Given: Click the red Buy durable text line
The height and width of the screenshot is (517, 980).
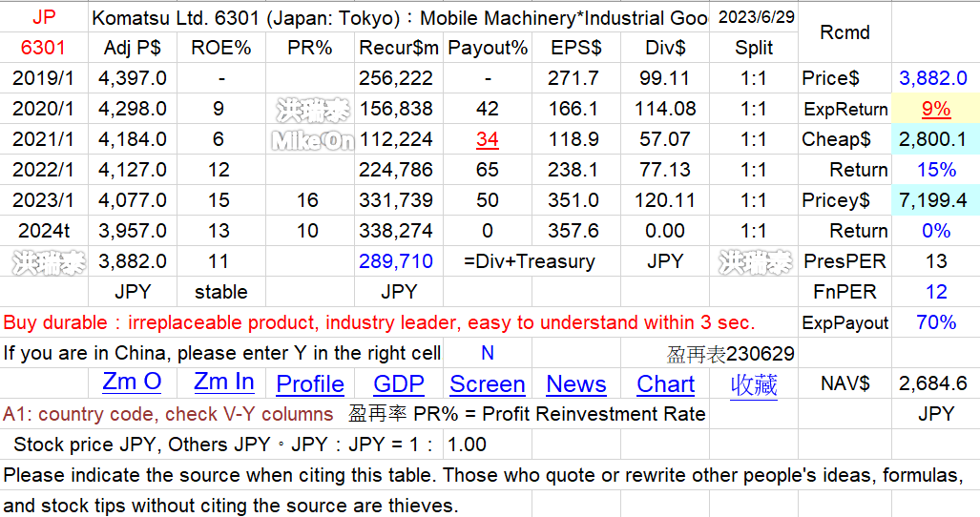Looking at the screenshot, I should click(x=379, y=322).
